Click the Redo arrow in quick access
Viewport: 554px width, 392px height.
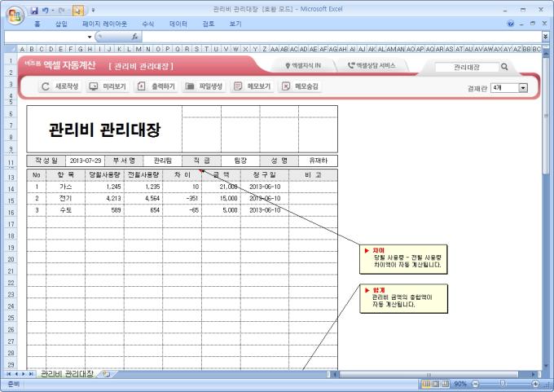pos(61,11)
